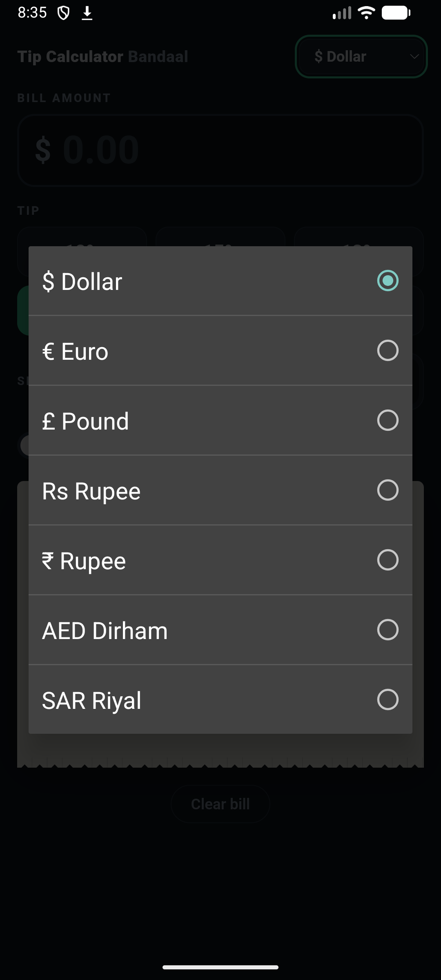This screenshot has height=980, width=441.
Task: Select the Dollar radio button
Action: [388, 281]
